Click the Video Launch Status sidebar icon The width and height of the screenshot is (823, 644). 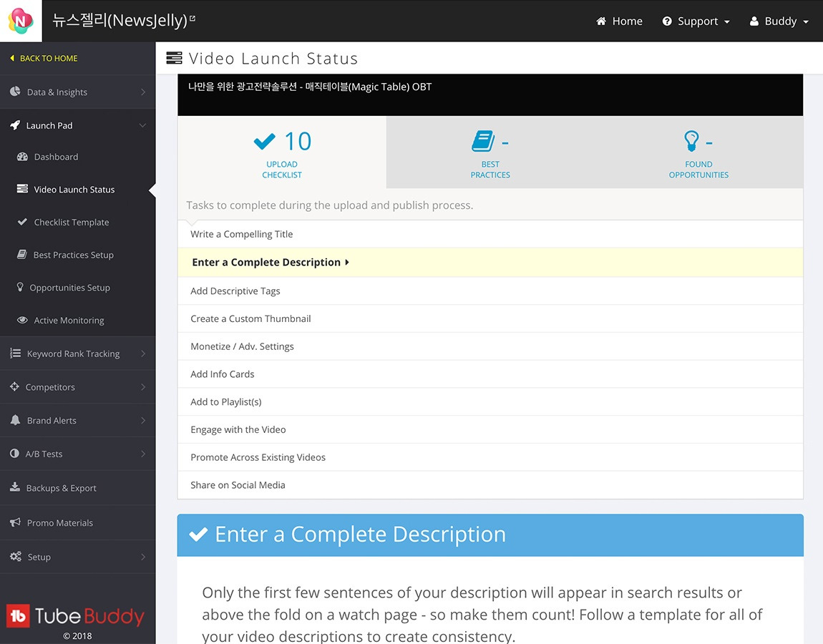tap(22, 189)
